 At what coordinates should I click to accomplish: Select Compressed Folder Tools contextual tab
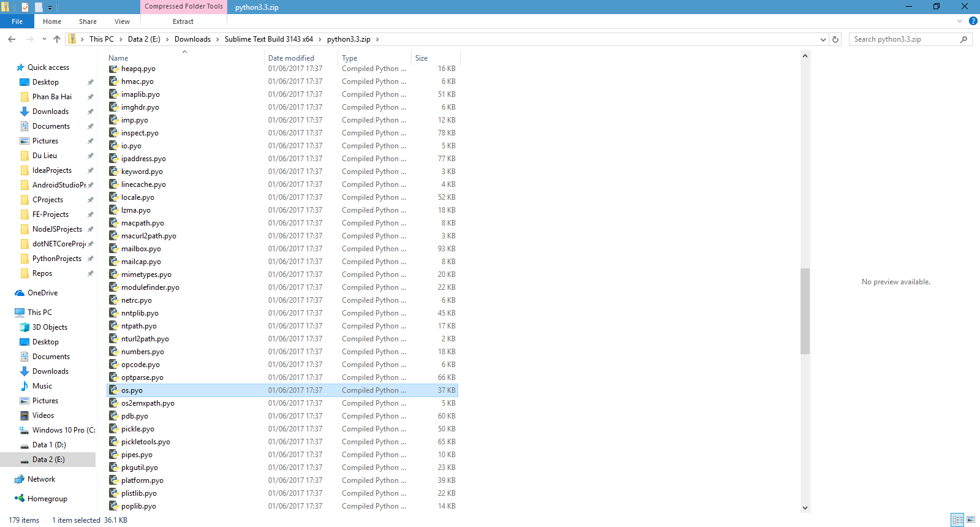(184, 7)
